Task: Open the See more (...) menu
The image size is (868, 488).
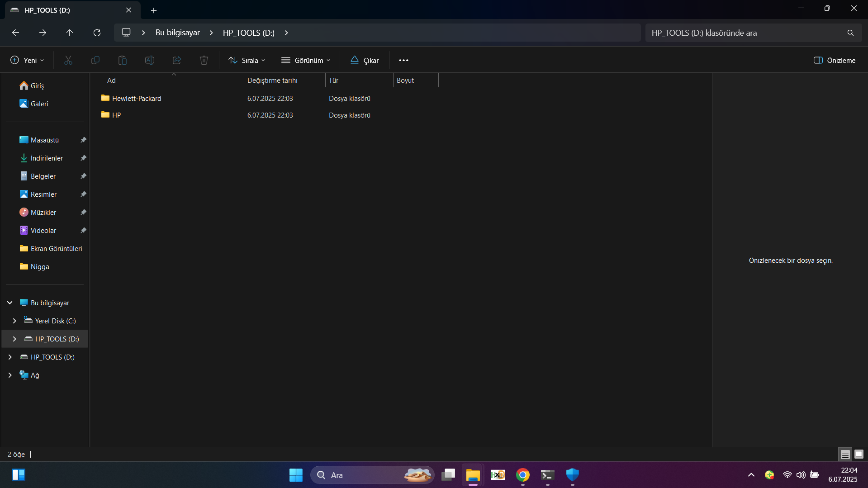Action: [404, 60]
